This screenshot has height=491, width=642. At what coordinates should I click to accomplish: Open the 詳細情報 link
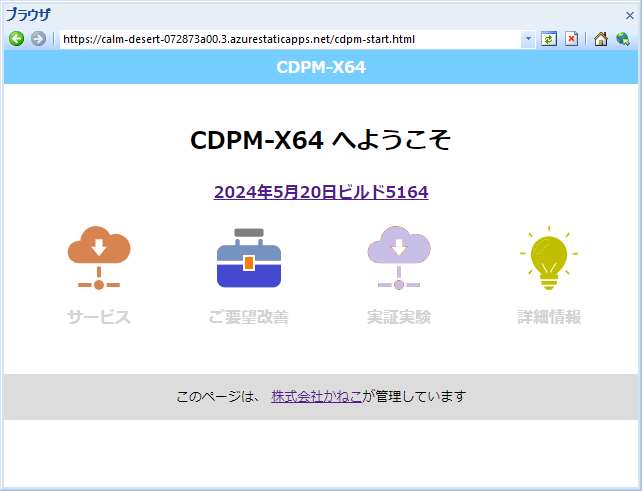click(549, 317)
